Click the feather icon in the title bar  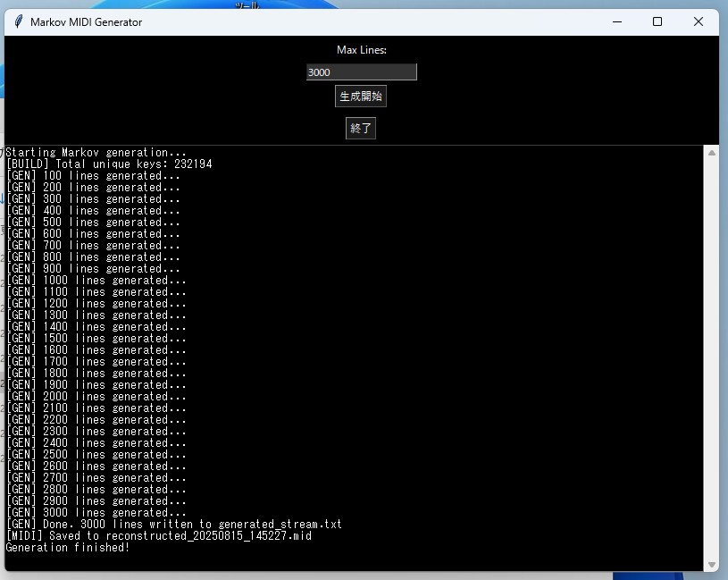point(19,21)
